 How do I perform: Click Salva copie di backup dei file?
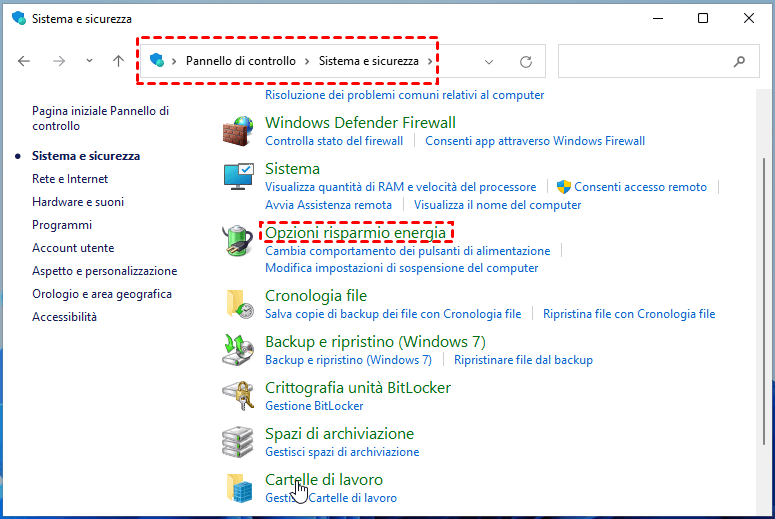(x=393, y=314)
